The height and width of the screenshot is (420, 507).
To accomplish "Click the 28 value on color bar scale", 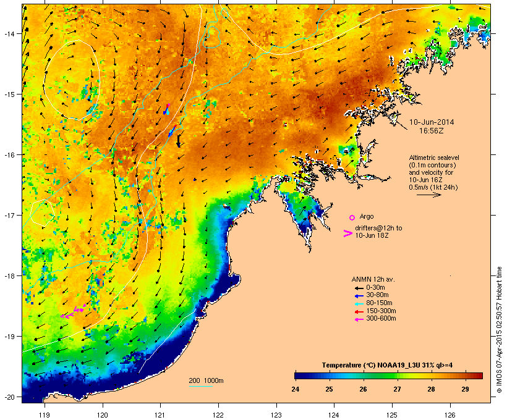I will tap(431, 389).
